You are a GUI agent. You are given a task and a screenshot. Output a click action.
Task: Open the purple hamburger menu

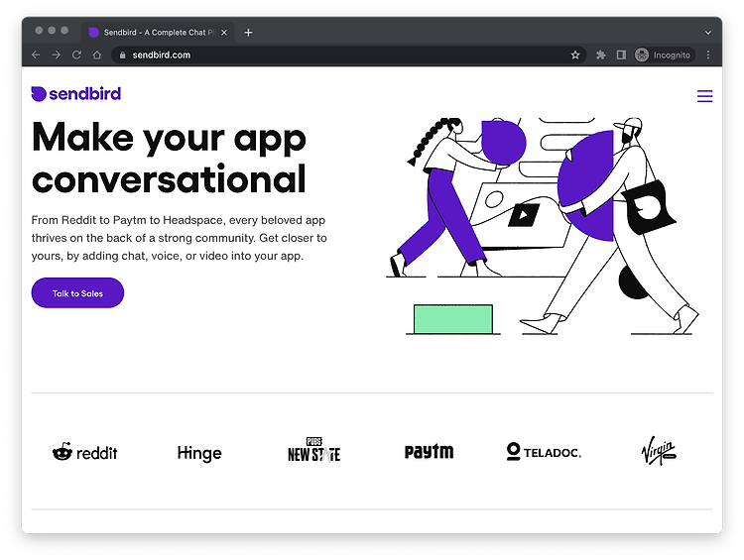tap(704, 96)
